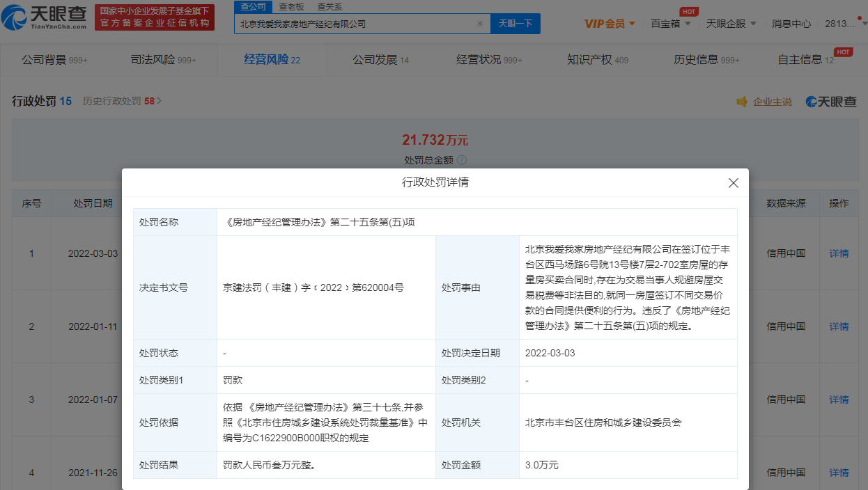868x490 pixels.
Task: Click the 21.732万元 total amount
Action: tap(435, 141)
